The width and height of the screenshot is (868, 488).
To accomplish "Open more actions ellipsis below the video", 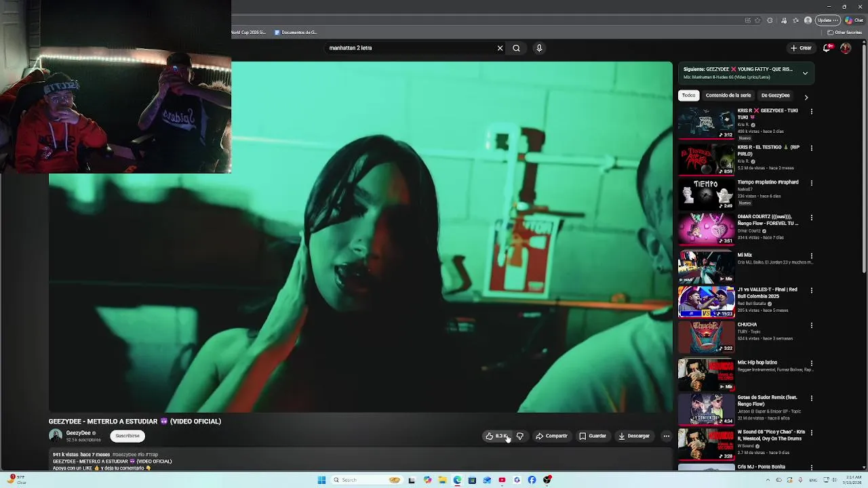I will [667, 436].
